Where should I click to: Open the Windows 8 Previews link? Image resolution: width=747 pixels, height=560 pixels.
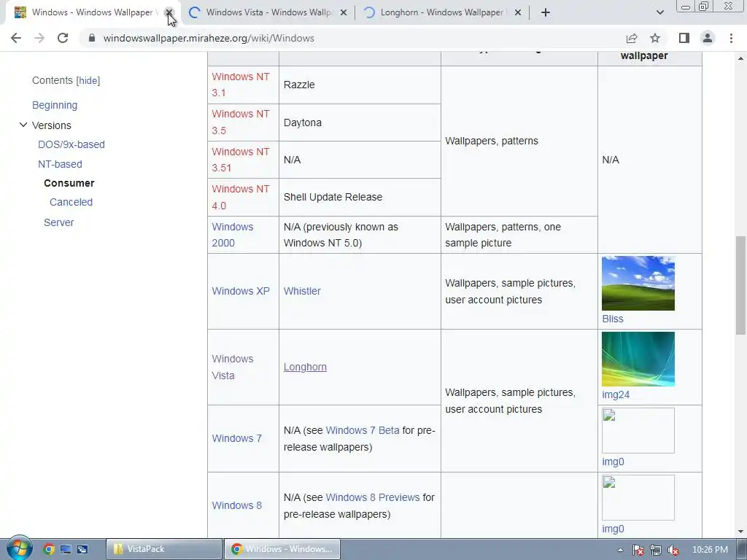coord(373,497)
